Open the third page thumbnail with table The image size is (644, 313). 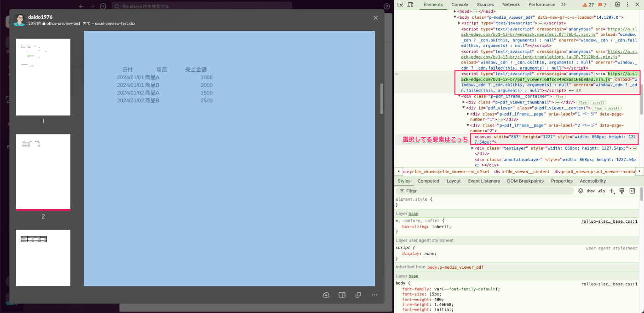coord(43,258)
